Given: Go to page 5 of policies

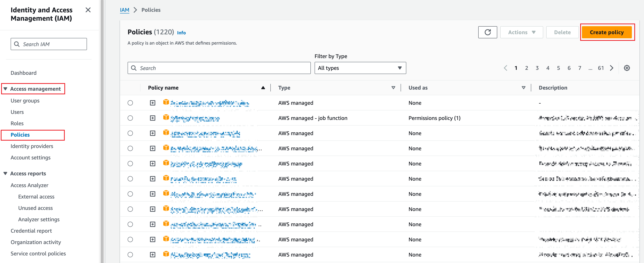Looking at the screenshot, I should [x=558, y=68].
